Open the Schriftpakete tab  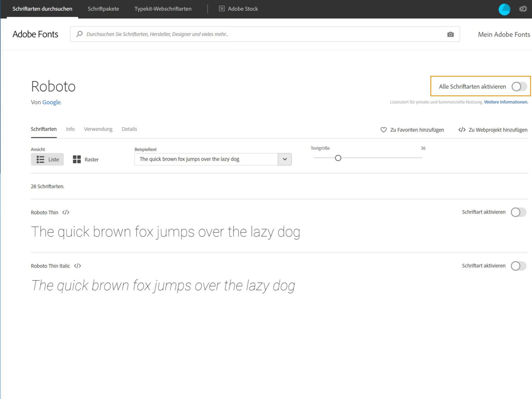click(x=103, y=9)
